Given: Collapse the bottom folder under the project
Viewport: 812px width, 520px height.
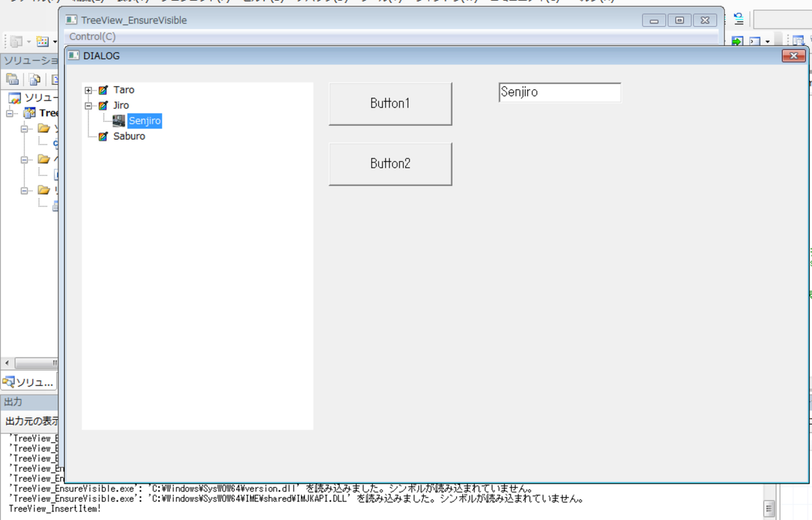Looking at the screenshot, I should click(24, 191).
